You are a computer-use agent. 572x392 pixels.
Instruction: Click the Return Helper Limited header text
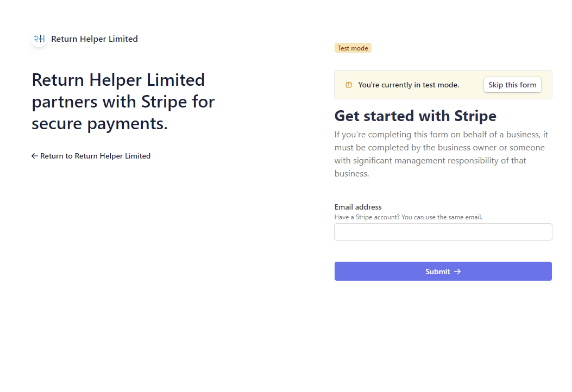(94, 39)
